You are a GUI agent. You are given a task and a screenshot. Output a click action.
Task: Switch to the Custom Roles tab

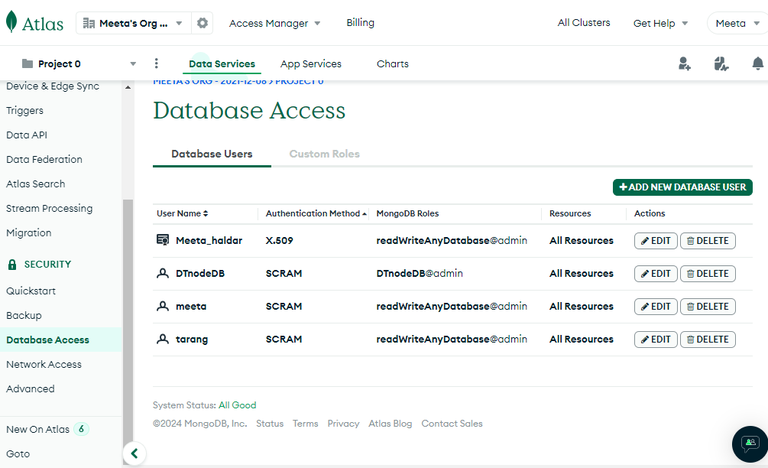pos(324,154)
